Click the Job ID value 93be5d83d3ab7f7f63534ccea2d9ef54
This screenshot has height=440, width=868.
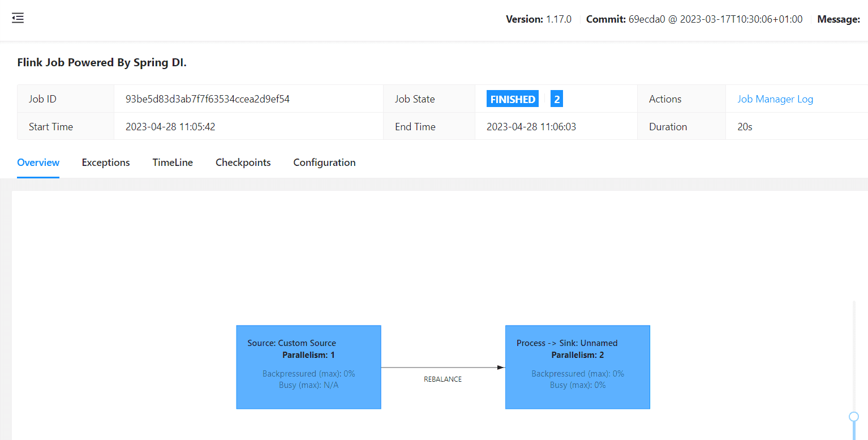click(x=208, y=99)
